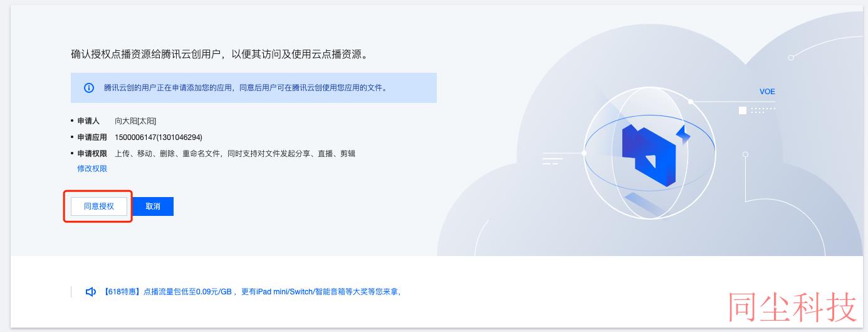This screenshot has width=868, height=332.
Task: Click the 申请人 label
Action: [x=88, y=121]
